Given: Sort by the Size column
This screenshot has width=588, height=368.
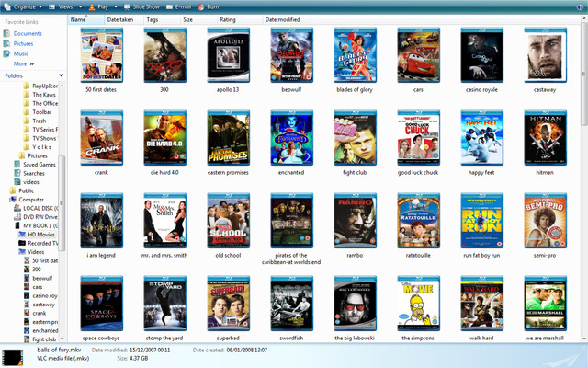Looking at the screenshot, I should (198, 20).
